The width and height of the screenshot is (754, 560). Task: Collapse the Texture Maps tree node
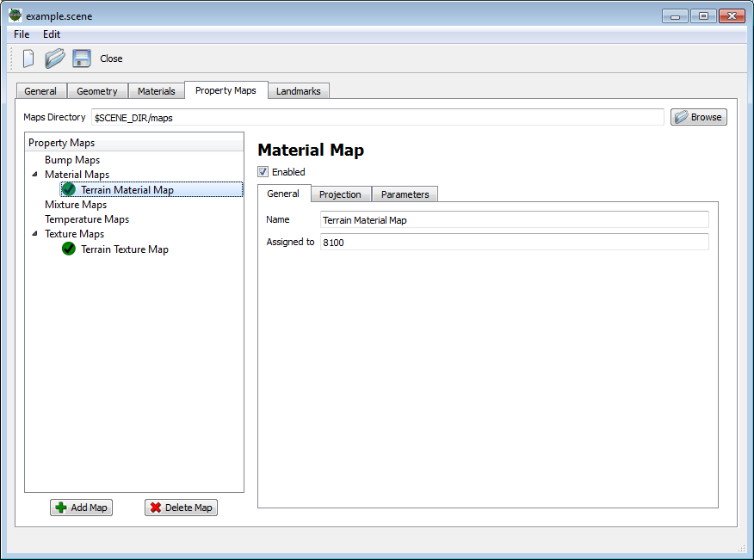pyautogui.click(x=35, y=234)
